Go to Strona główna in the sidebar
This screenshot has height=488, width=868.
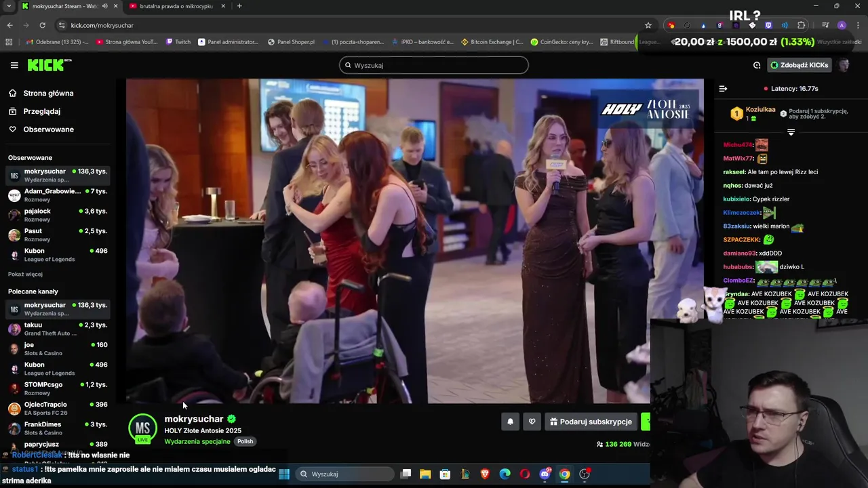[48, 94]
